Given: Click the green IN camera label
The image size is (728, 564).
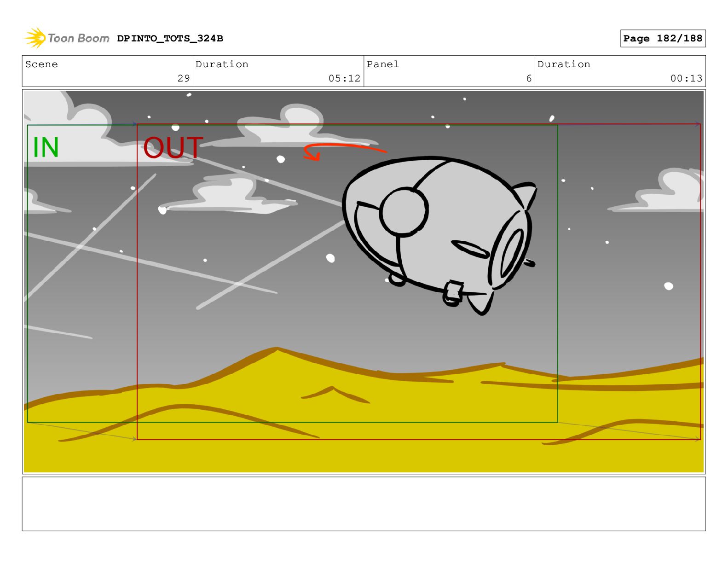Looking at the screenshot, I should click(x=46, y=147).
